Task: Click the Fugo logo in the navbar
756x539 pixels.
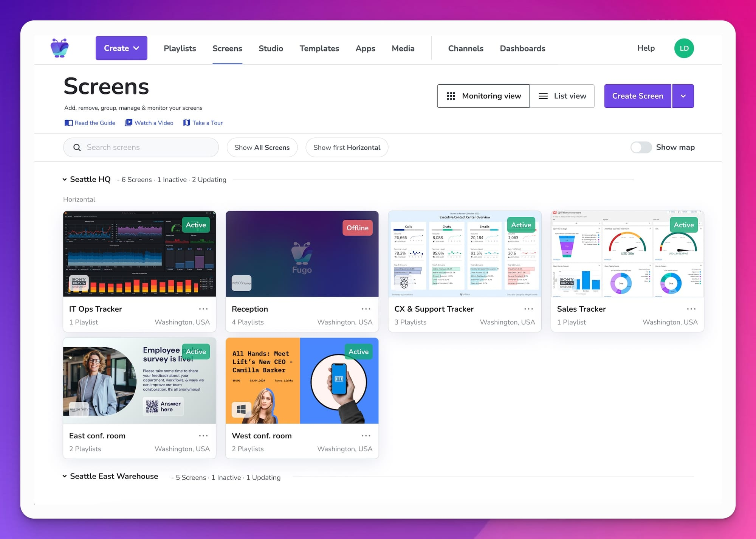Action: pyautogui.click(x=60, y=48)
